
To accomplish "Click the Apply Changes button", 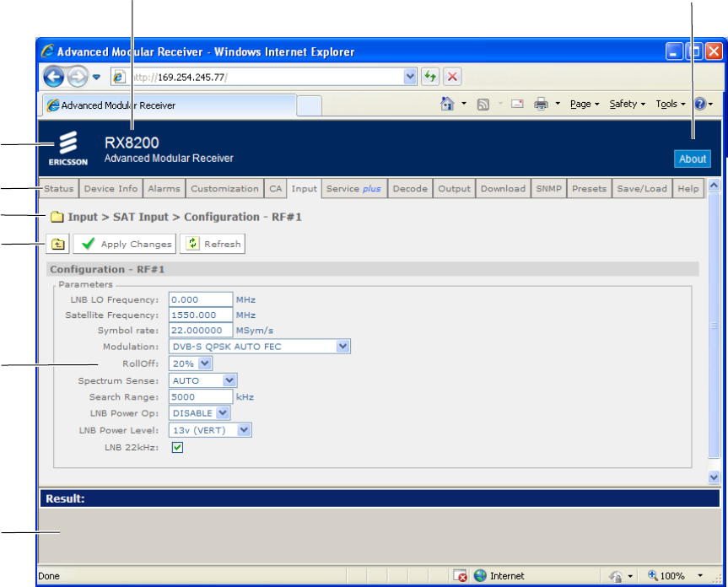I will [x=125, y=244].
